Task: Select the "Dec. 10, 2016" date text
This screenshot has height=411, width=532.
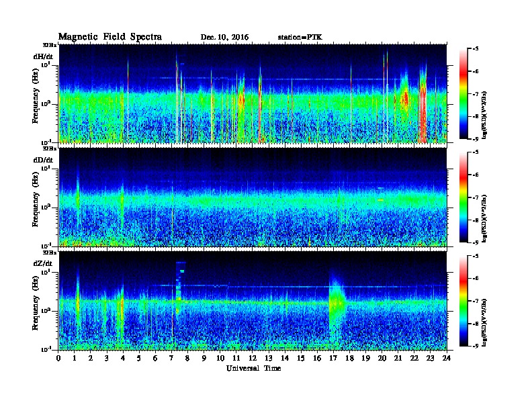Action: [x=224, y=38]
